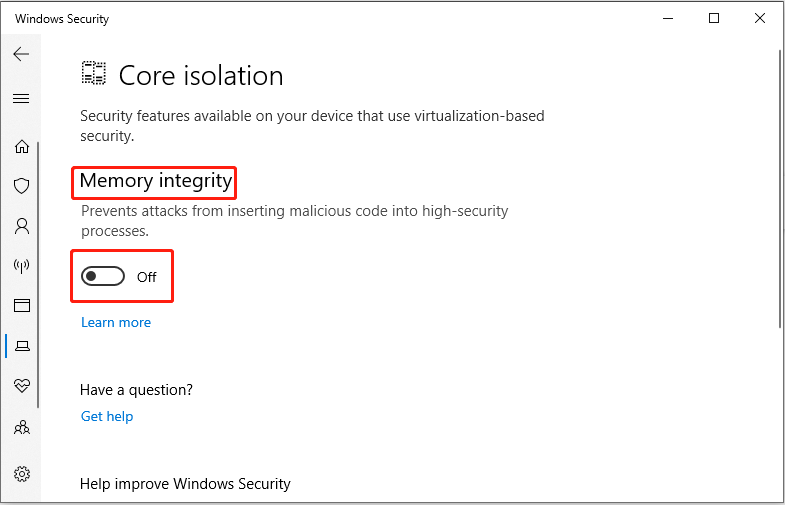Click the Get help link

pos(107,416)
